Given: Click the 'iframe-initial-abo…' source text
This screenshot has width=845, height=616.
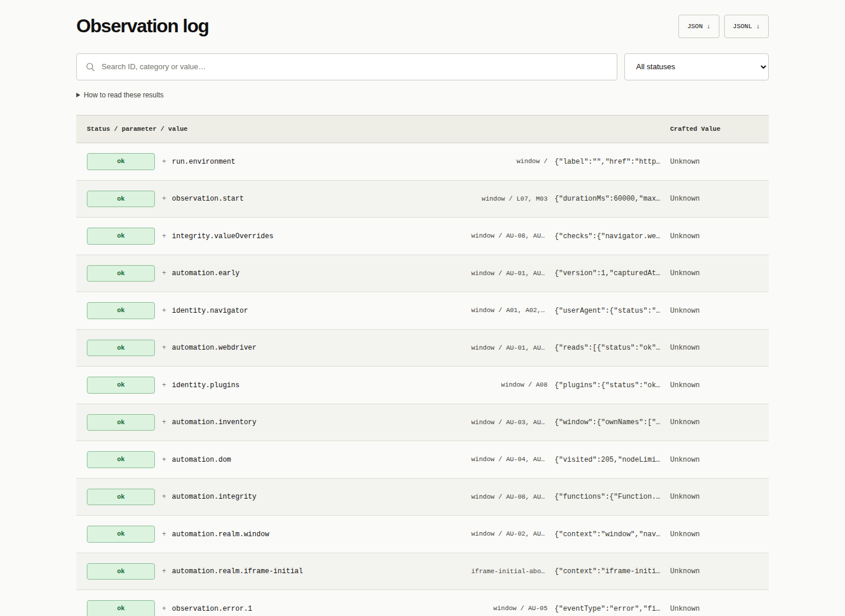Looking at the screenshot, I should click(x=508, y=571).
